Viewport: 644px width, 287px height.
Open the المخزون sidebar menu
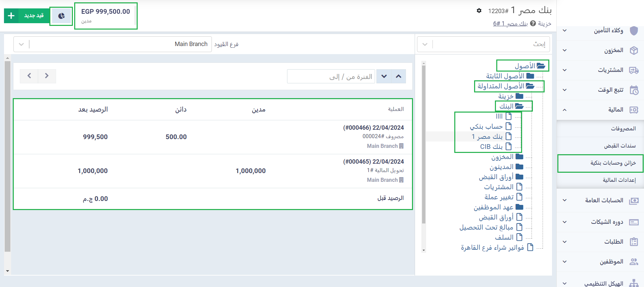pyautogui.click(x=600, y=50)
